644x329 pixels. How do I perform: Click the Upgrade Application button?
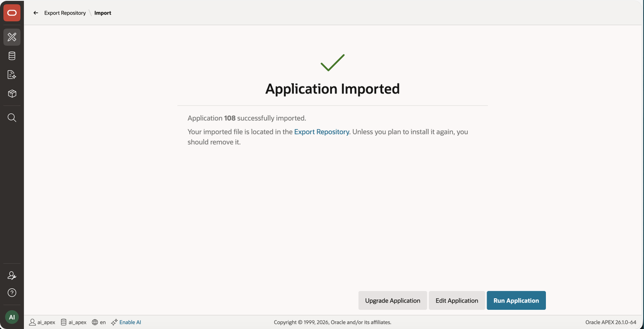392,300
